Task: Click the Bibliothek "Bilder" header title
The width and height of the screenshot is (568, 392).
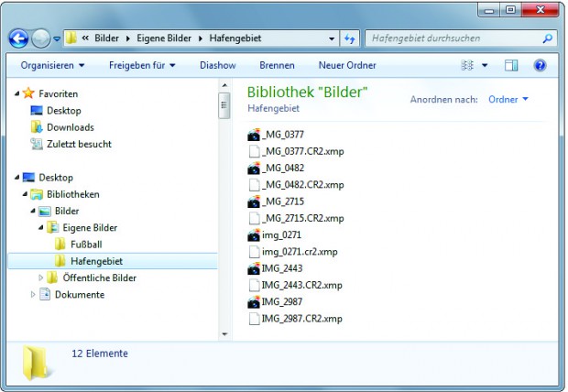Action: click(x=307, y=92)
